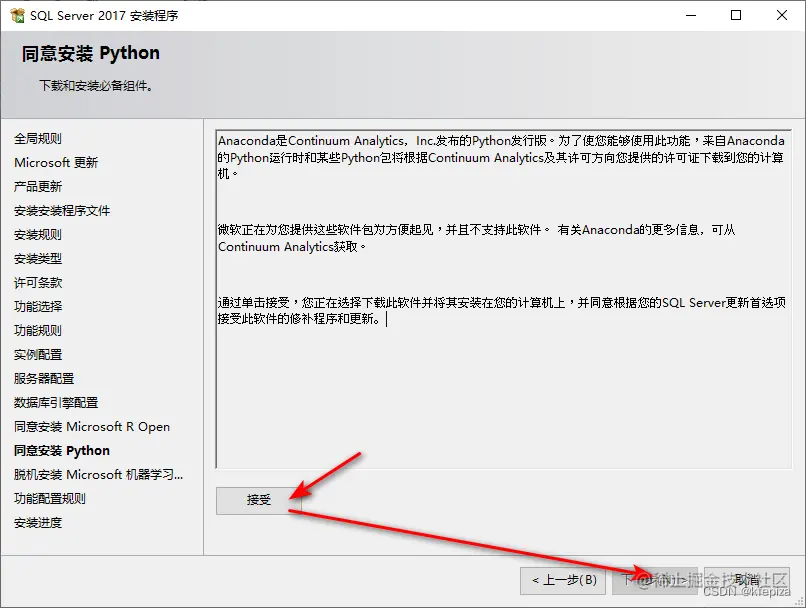This screenshot has width=806, height=608.
Task: Select 服务器配置 step
Action: (x=44, y=379)
